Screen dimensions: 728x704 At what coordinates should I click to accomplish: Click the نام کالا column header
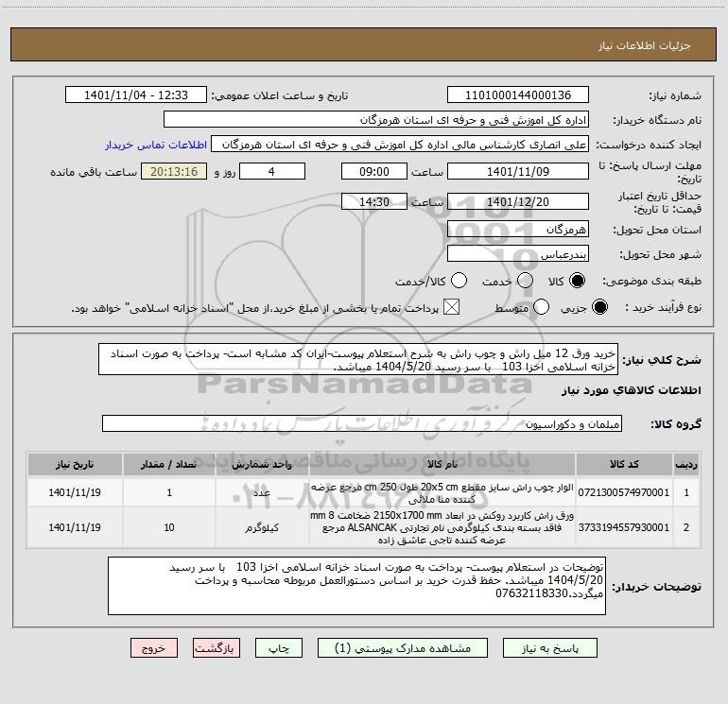442,464
